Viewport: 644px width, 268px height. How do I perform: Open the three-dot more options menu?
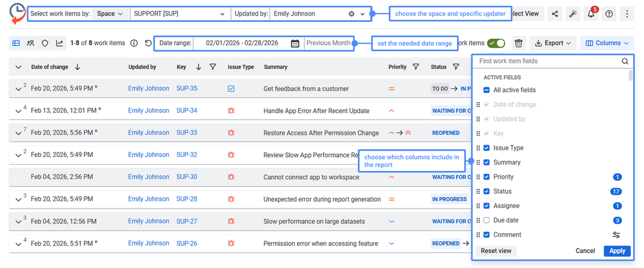(627, 14)
